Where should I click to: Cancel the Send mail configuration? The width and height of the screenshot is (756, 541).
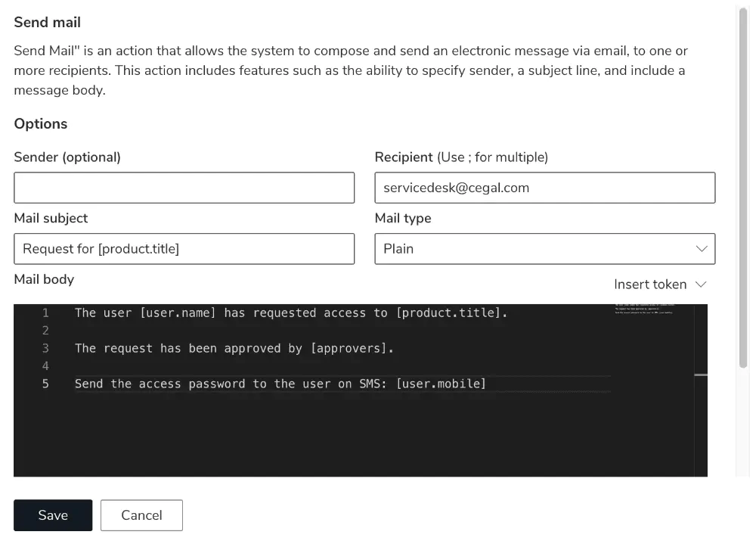[141, 515]
